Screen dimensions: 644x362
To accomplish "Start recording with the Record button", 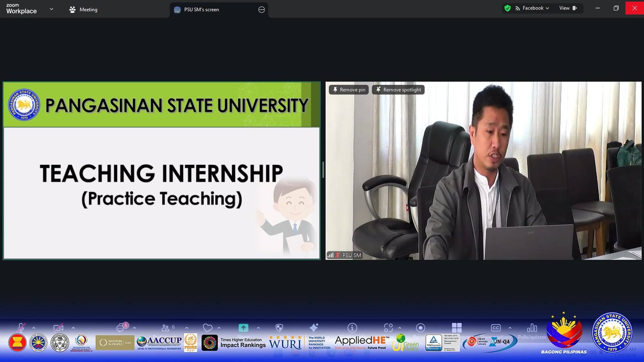I will click(x=420, y=328).
